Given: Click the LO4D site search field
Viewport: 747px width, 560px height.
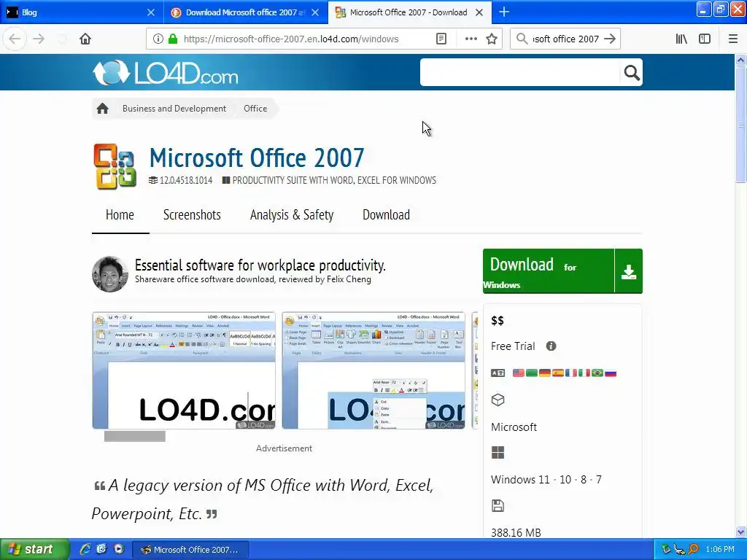Looking at the screenshot, I should coord(519,72).
